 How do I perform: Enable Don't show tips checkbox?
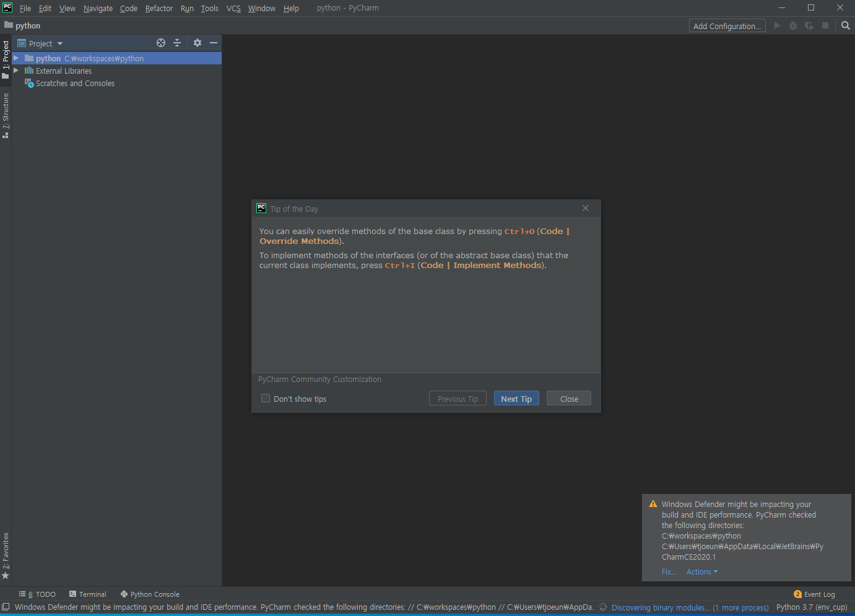tap(266, 398)
